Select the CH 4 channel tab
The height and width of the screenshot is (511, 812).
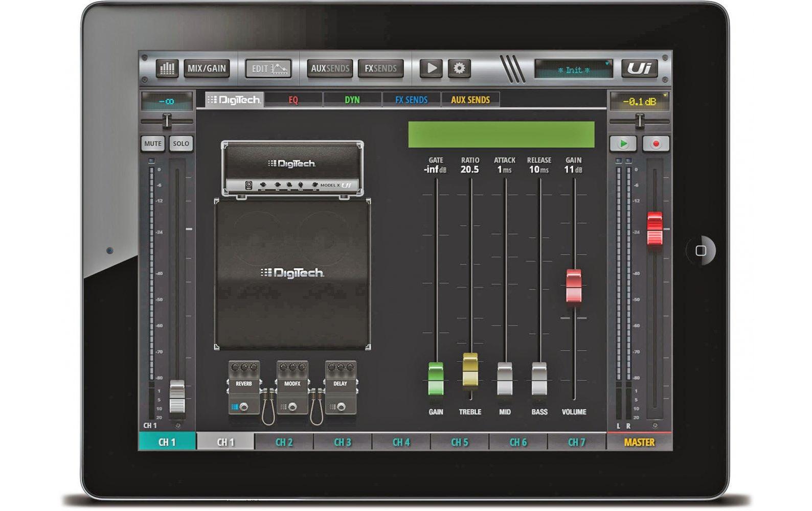click(x=401, y=442)
